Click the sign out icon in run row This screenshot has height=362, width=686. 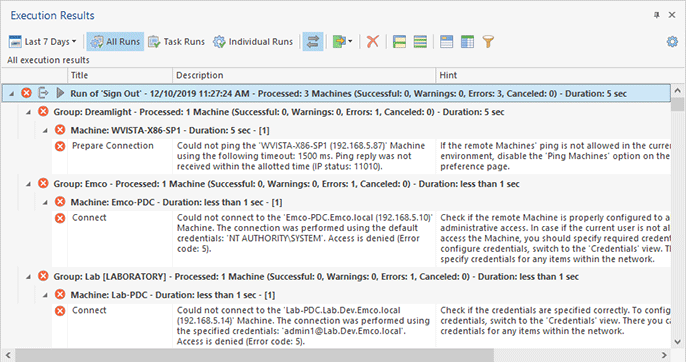[x=43, y=93]
